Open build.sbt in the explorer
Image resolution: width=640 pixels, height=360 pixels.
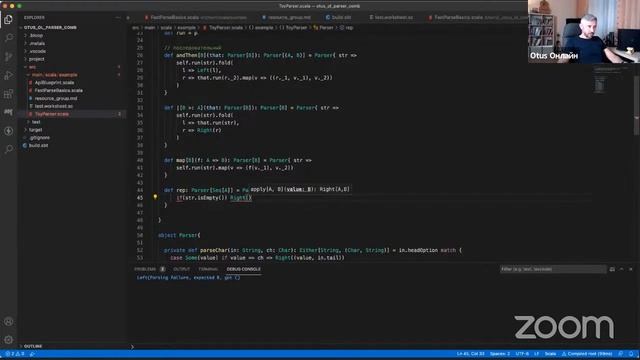click(x=38, y=145)
